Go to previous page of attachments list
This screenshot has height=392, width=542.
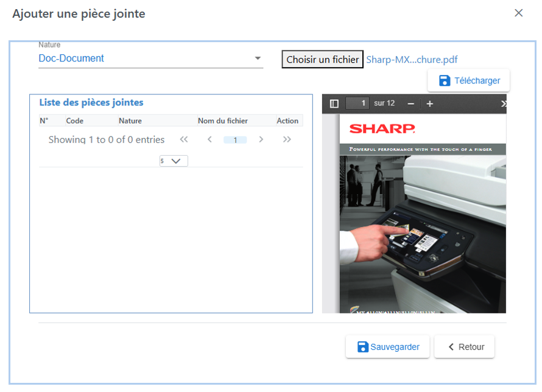click(209, 139)
